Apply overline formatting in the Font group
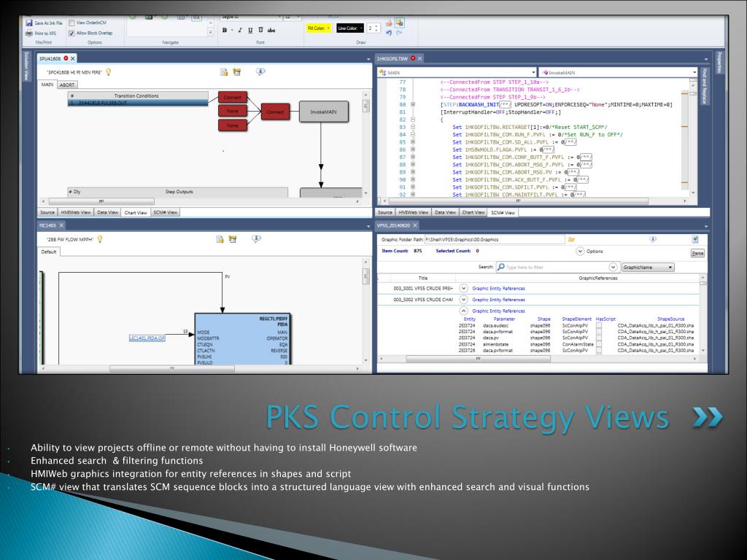 260,30
